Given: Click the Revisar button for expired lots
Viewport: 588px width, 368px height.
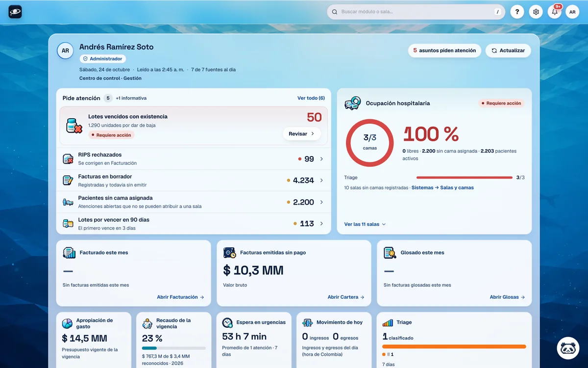Looking at the screenshot, I should pos(302,134).
